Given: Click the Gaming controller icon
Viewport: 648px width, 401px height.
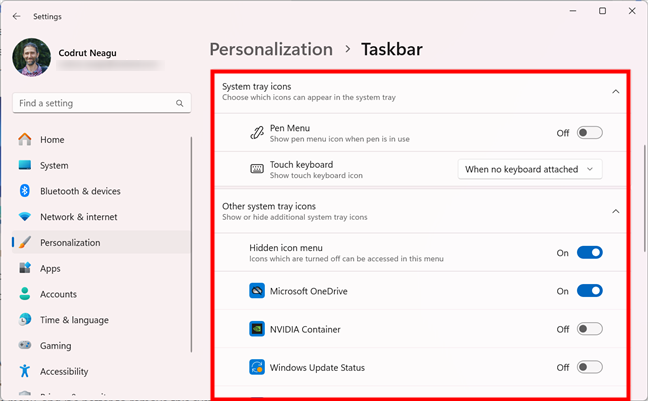Looking at the screenshot, I should point(25,345).
